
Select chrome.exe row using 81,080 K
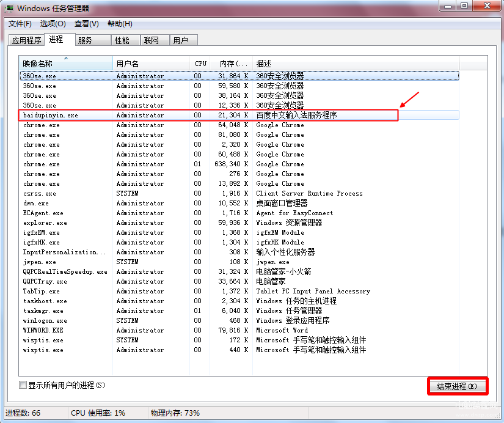(239, 134)
